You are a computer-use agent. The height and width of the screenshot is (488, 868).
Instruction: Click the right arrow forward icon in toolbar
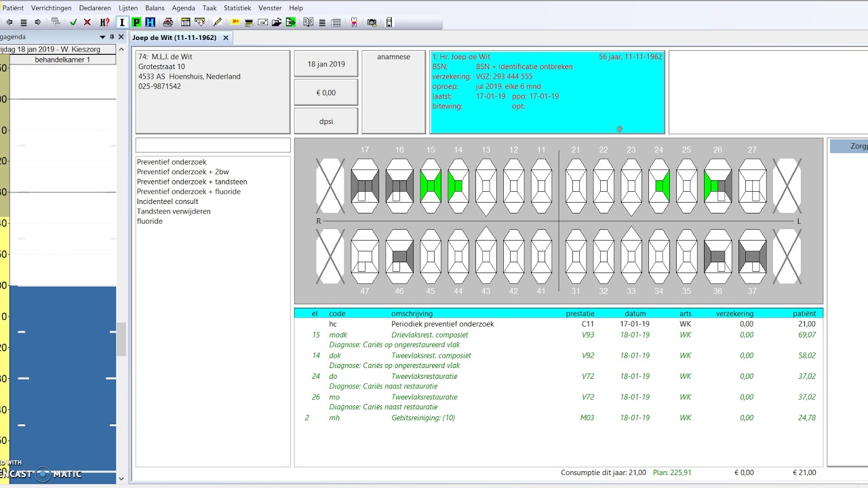[38, 22]
